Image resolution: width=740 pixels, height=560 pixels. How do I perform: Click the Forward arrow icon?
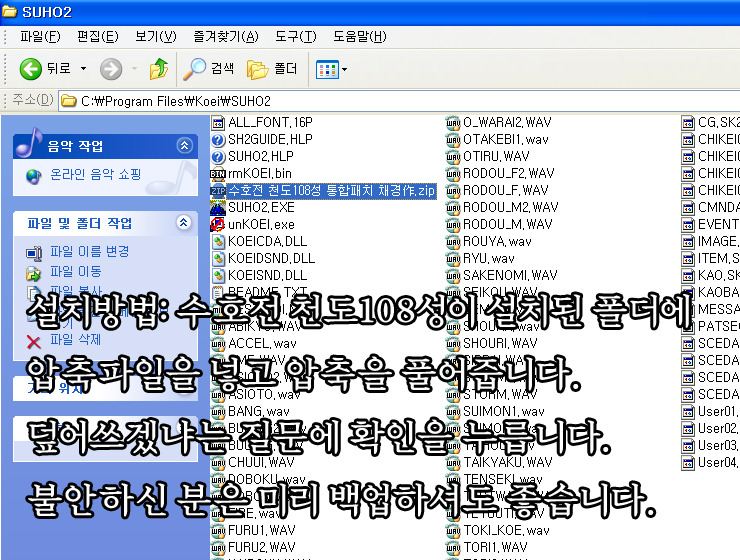(x=111, y=69)
